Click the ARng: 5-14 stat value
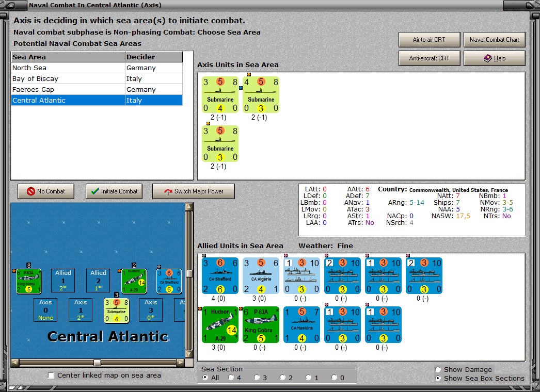 (x=417, y=203)
